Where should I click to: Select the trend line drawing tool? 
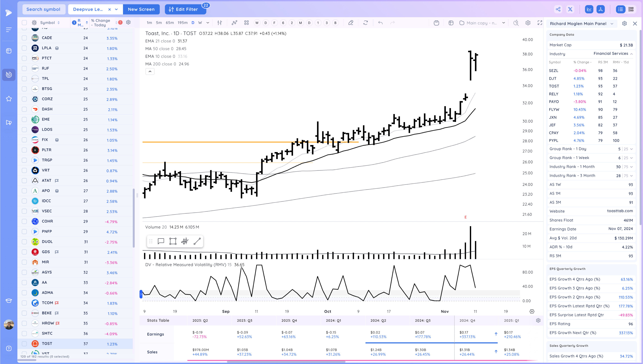pyautogui.click(x=197, y=241)
